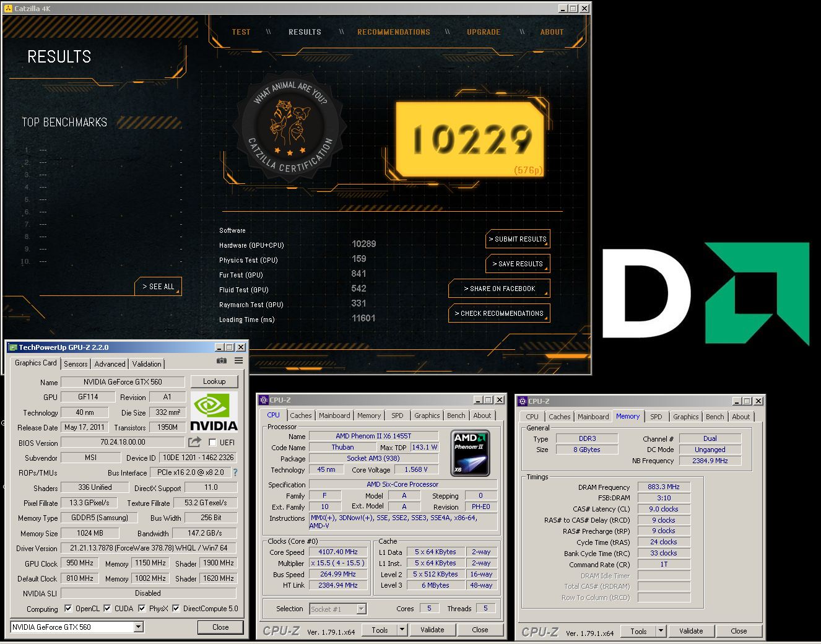Click the Hardware (GPU+CPU) score 10289
821x644 pixels.
[x=364, y=244]
